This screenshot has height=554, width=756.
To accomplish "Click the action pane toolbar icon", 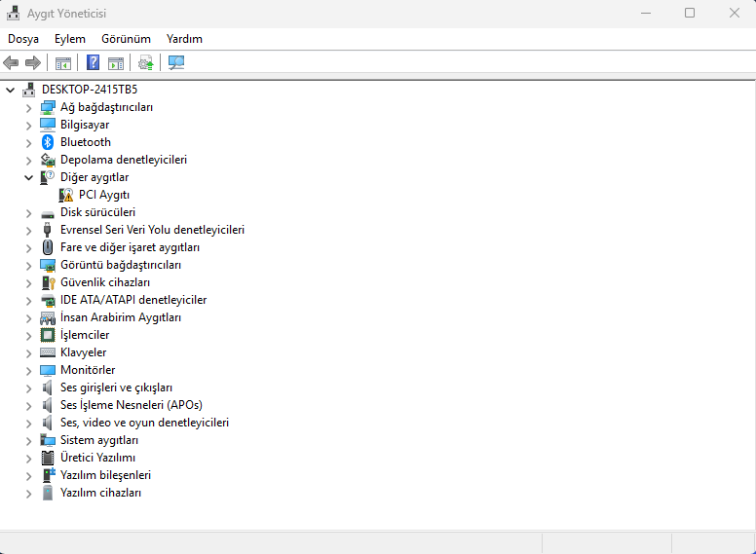I will 116,63.
